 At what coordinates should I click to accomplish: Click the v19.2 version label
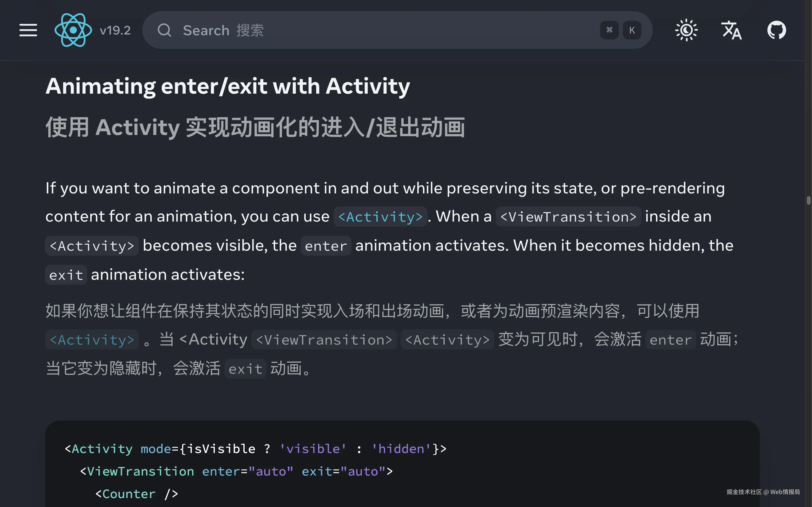pos(115,31)
